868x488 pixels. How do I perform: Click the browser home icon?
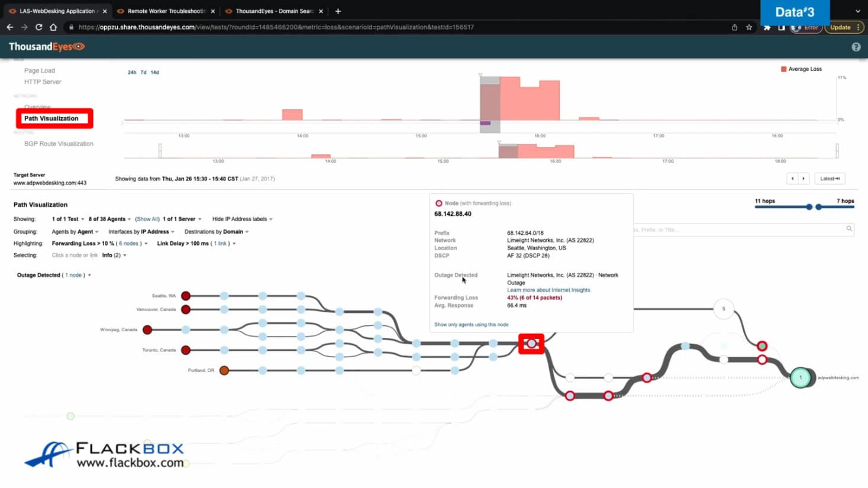(x=53, y=27)
